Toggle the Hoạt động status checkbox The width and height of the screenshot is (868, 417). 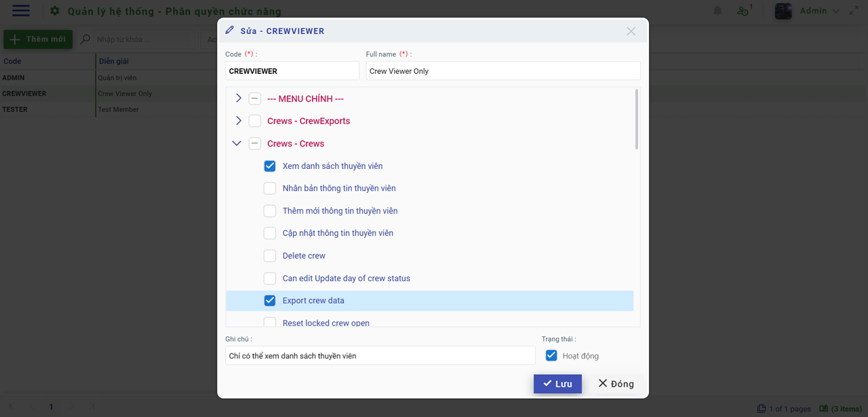point(551,355)
